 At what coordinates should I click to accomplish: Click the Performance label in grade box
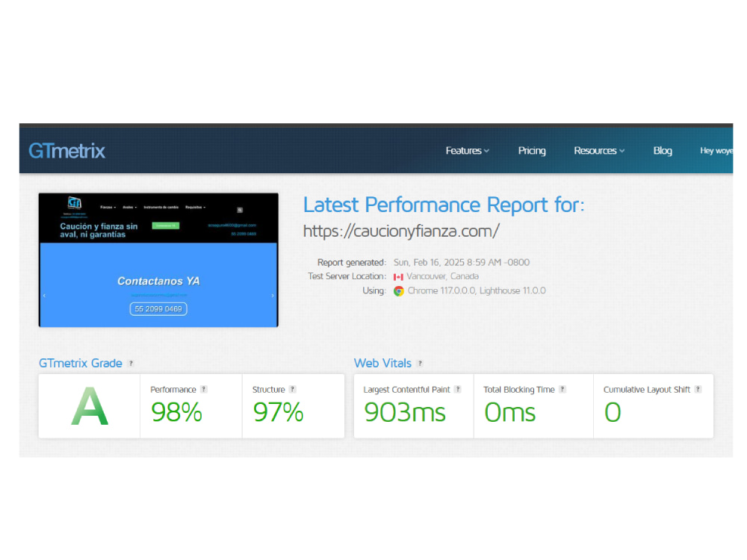click(x=173, y=390)
